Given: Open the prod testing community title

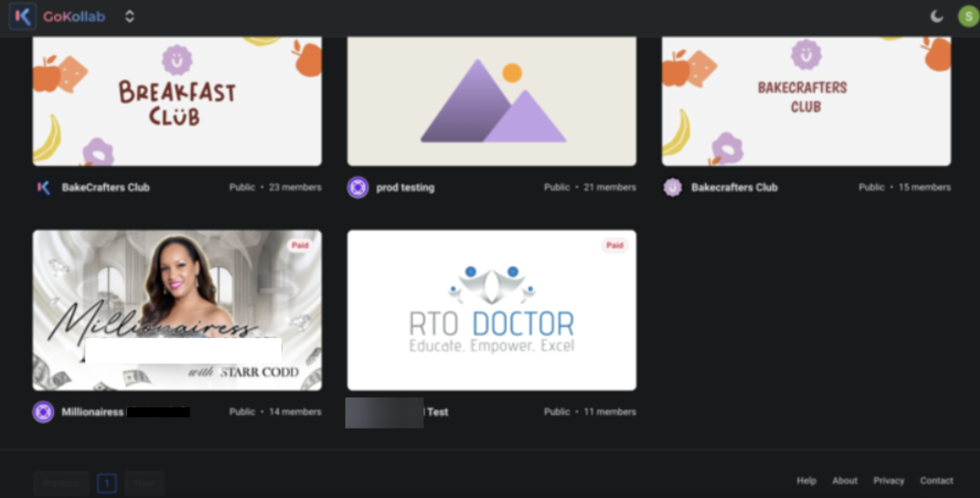Looking at the screenshot, I should (x=405, y=187).
